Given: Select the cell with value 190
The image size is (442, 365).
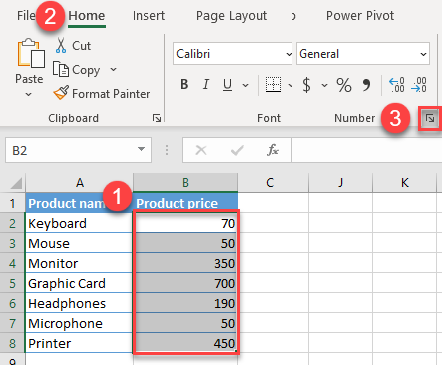Looking at the screenshot, I should point(186,303).
